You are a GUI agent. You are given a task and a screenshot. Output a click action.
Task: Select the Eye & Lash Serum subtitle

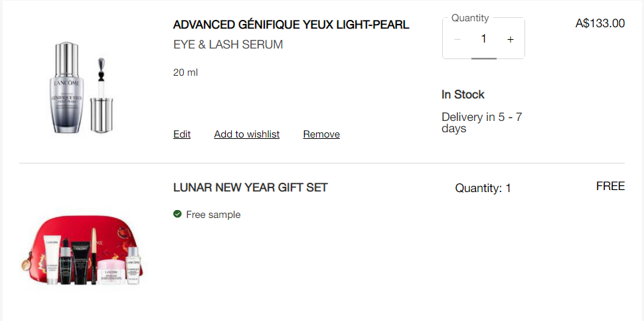pos(228,45)
